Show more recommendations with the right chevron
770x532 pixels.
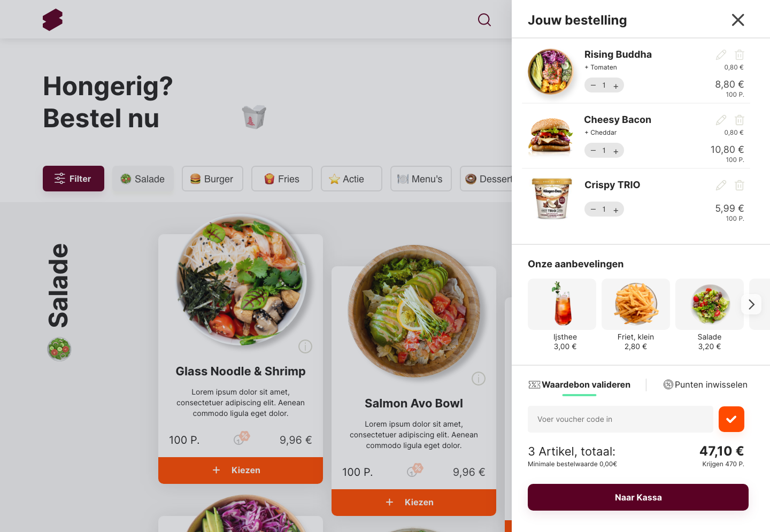[x=751, y=304]
